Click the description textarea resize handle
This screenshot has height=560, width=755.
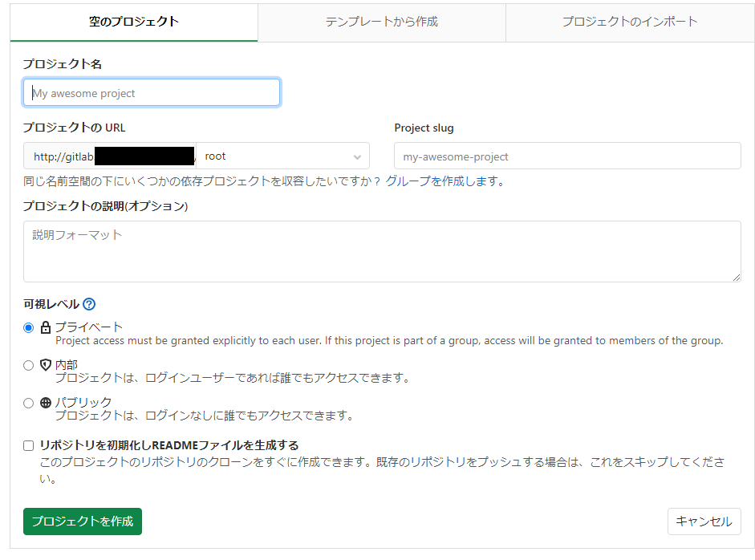pyautogui.click(x=737, y=277)
